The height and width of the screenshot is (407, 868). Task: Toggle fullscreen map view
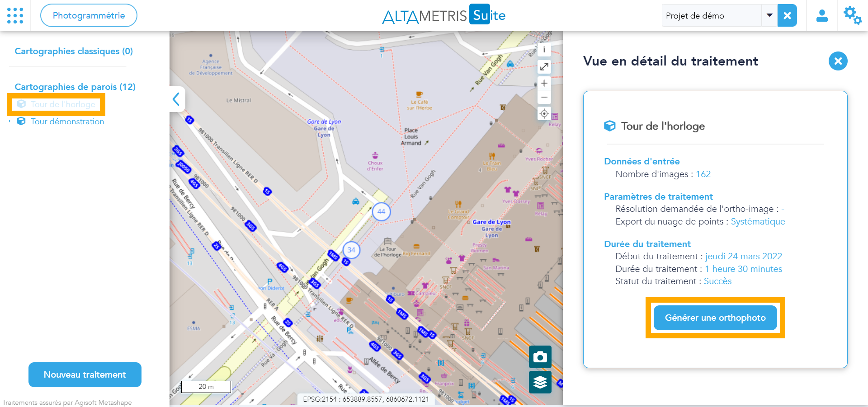(544, 67)
